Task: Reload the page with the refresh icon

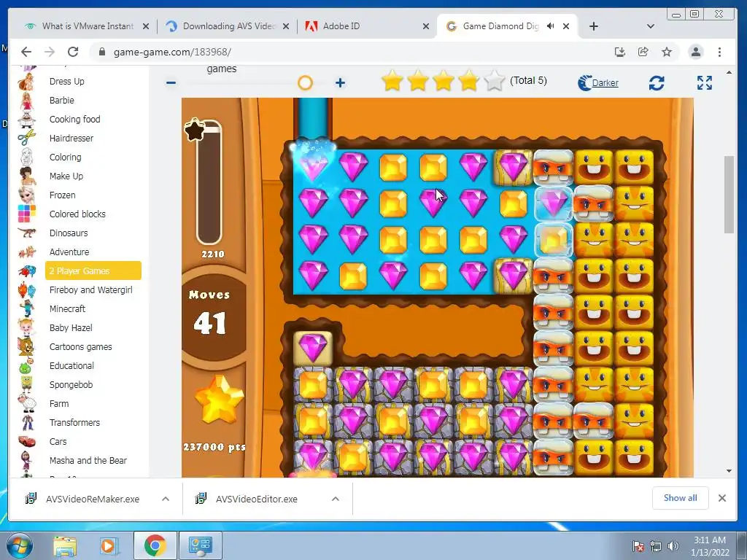Action: [73, 52]
